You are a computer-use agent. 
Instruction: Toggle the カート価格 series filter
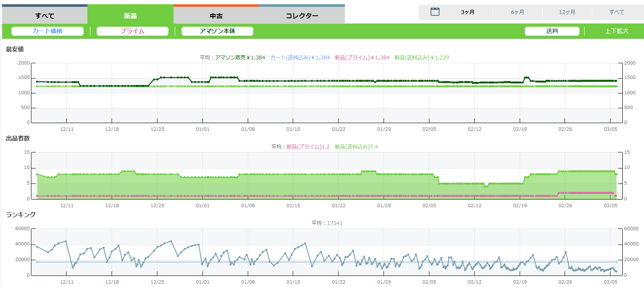pyautogui.click(x=48, y=31)
